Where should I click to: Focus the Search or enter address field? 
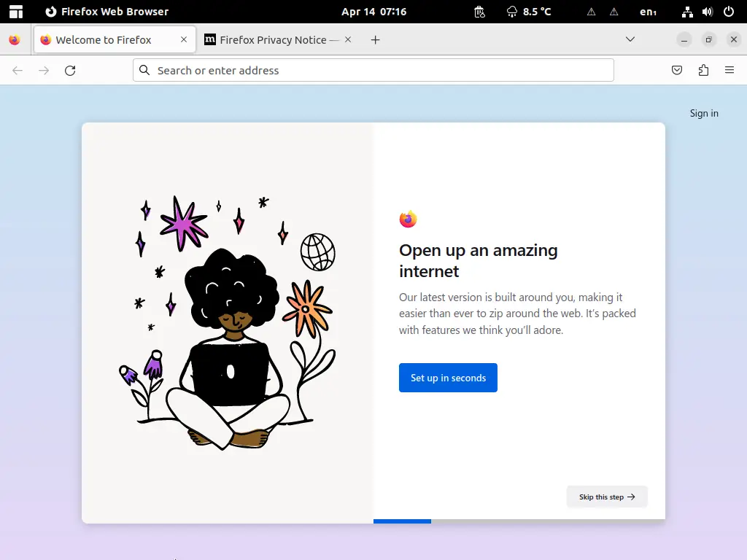[x=373, y=71]
